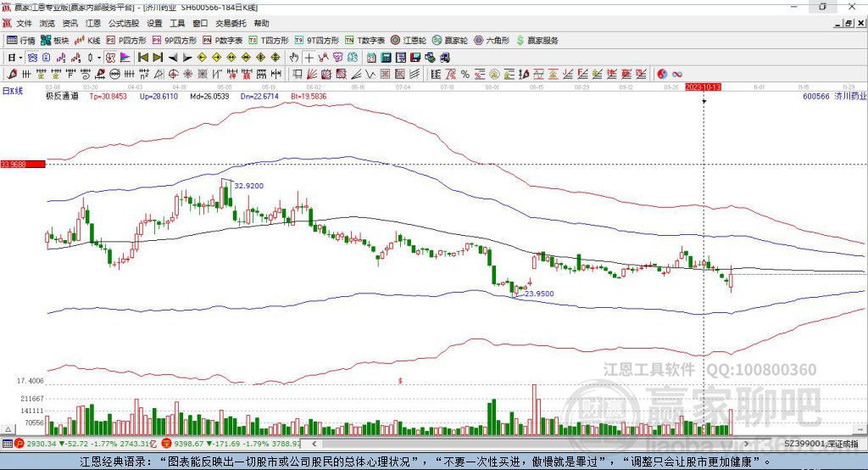Open the T四方形 tool

tap(269, 41)
